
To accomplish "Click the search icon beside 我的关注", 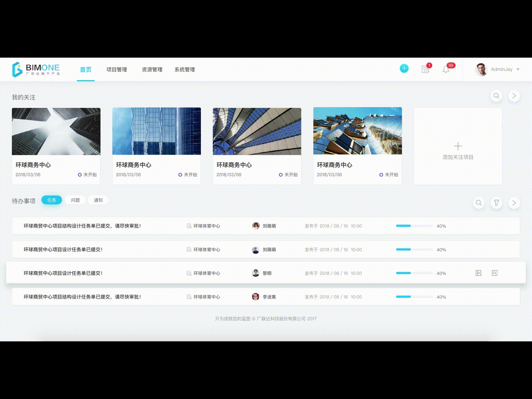I will point(496,95).
